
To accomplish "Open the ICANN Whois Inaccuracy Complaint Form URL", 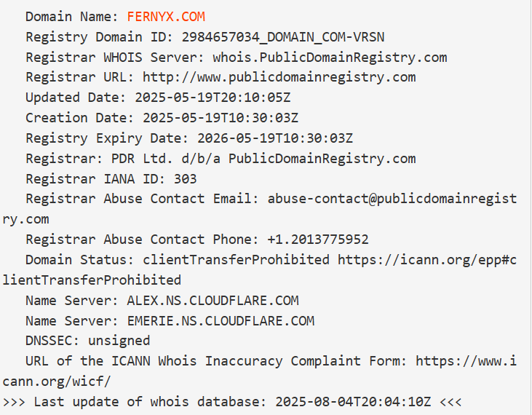I will click(x=473, y=361).
